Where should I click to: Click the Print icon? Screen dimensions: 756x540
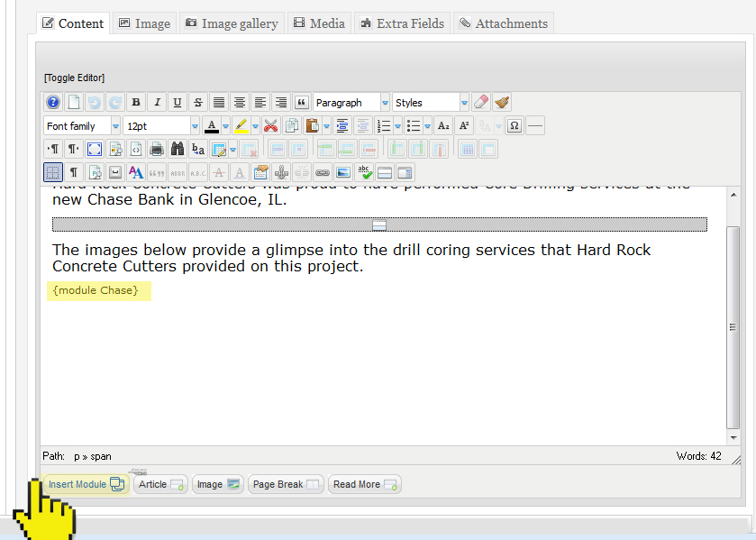(157, 149)
